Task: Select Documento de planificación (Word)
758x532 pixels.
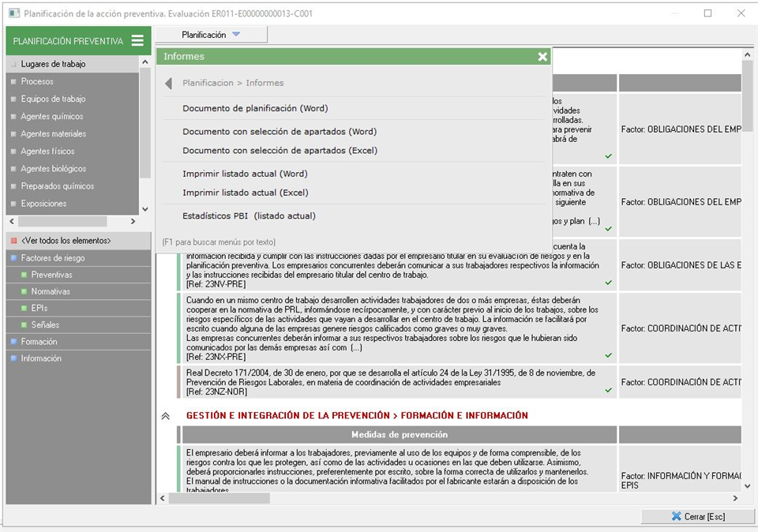Action: pos(255,109)
